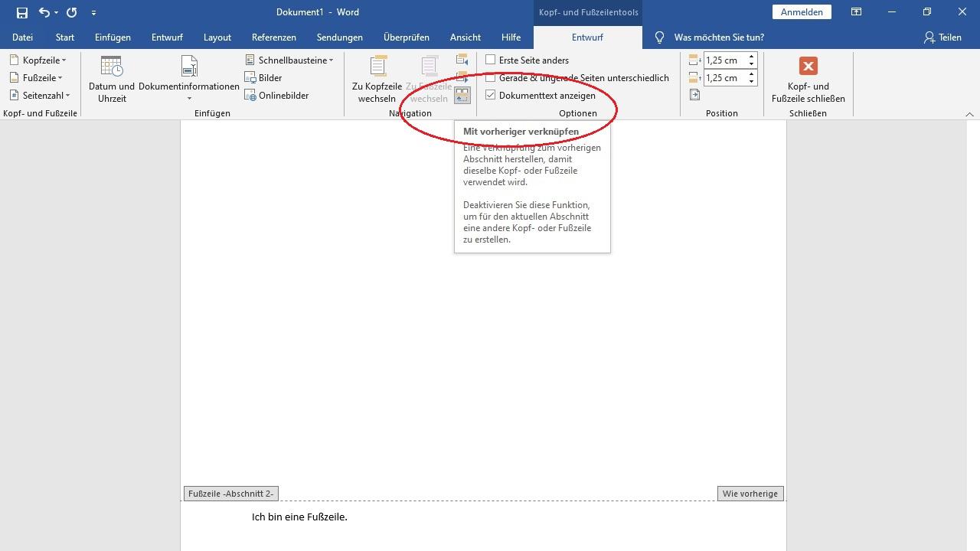This screenshot has width=980, height=551.
Task: Open the Schnellbausteine dropdown
Action: (x=289, y=60)
